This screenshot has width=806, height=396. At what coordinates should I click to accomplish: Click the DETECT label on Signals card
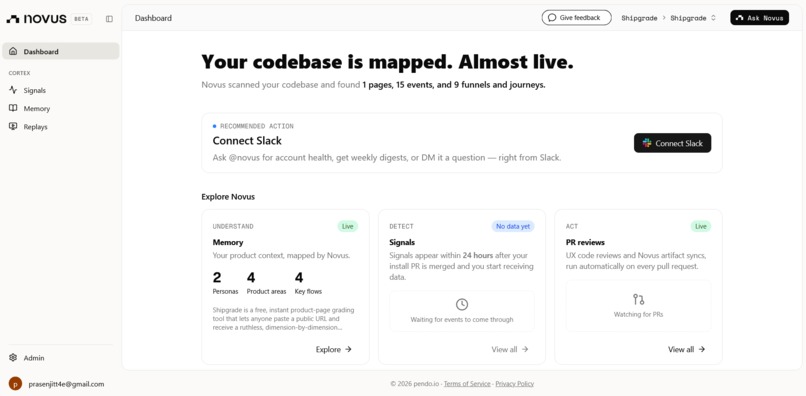click(401, 226)
